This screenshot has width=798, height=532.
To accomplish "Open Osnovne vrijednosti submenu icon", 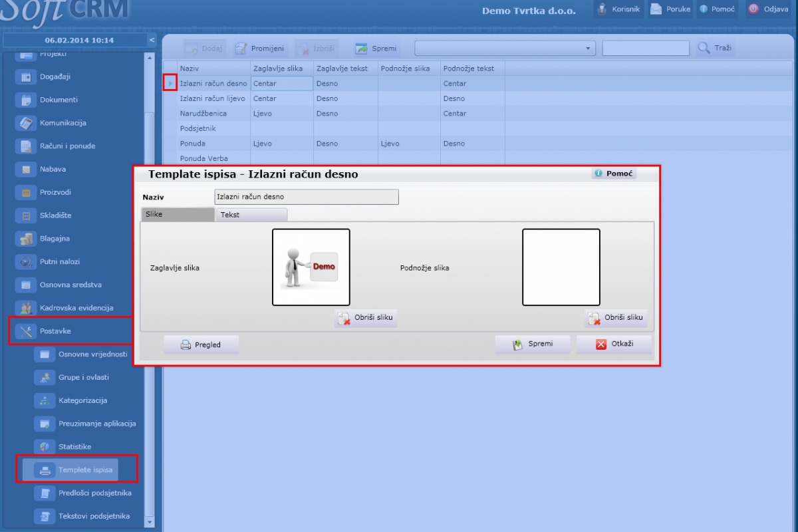I will pyautogui.click(x=45, y=354).
